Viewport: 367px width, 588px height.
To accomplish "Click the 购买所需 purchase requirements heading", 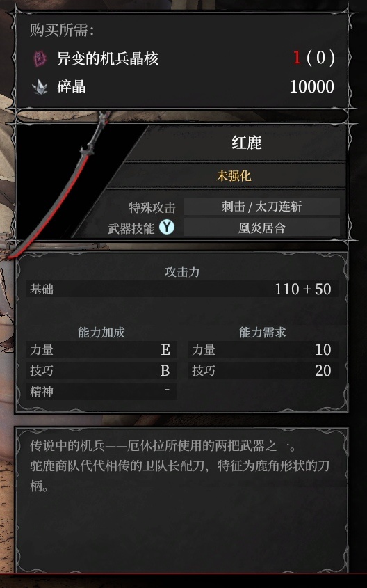I will click(62, 31).
